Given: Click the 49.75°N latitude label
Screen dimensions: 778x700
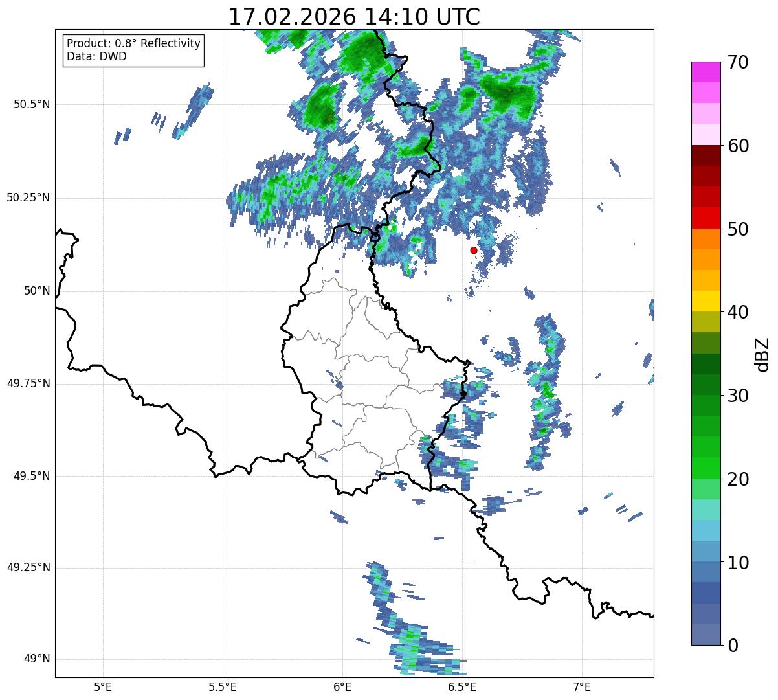Looking at the screenshot, I should click(28, 383).
